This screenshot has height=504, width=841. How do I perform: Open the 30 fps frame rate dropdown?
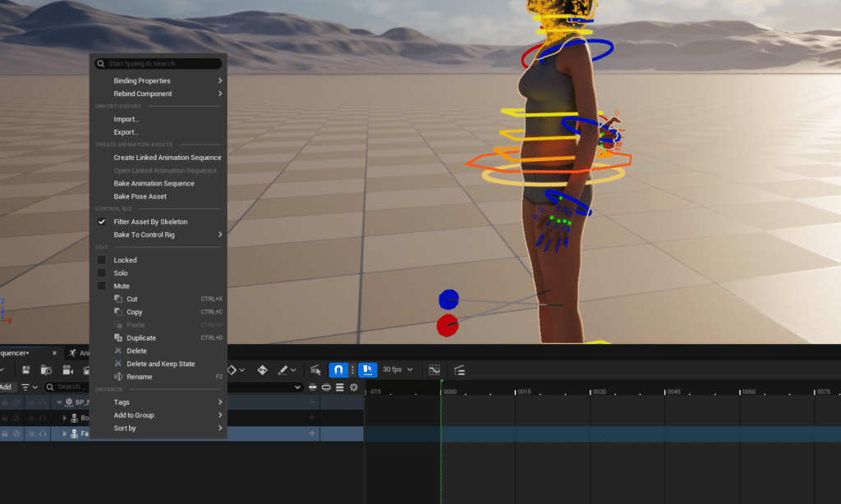(x=398, y=369)
